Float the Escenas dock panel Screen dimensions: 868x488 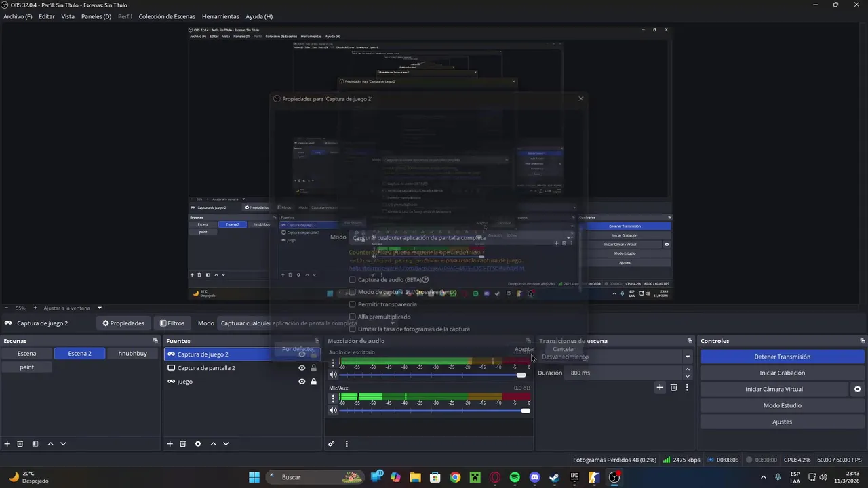coord(155,341)
